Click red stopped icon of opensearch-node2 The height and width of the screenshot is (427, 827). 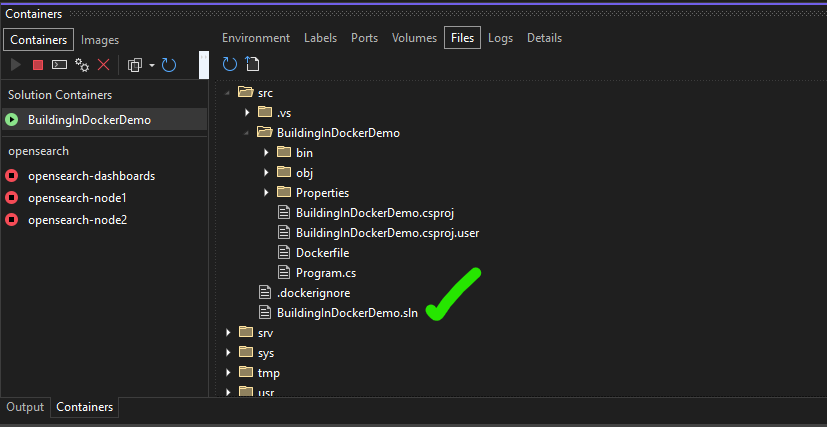[x=12, y=220]
